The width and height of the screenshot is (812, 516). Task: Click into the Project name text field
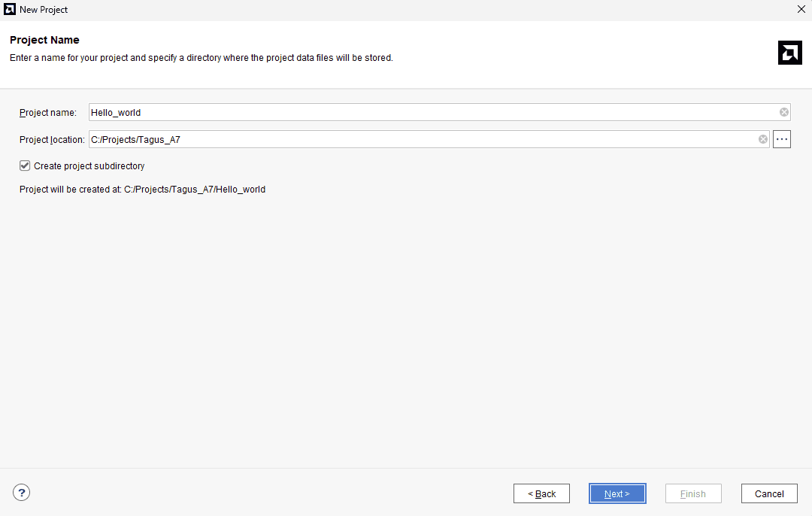coord(429,112)
